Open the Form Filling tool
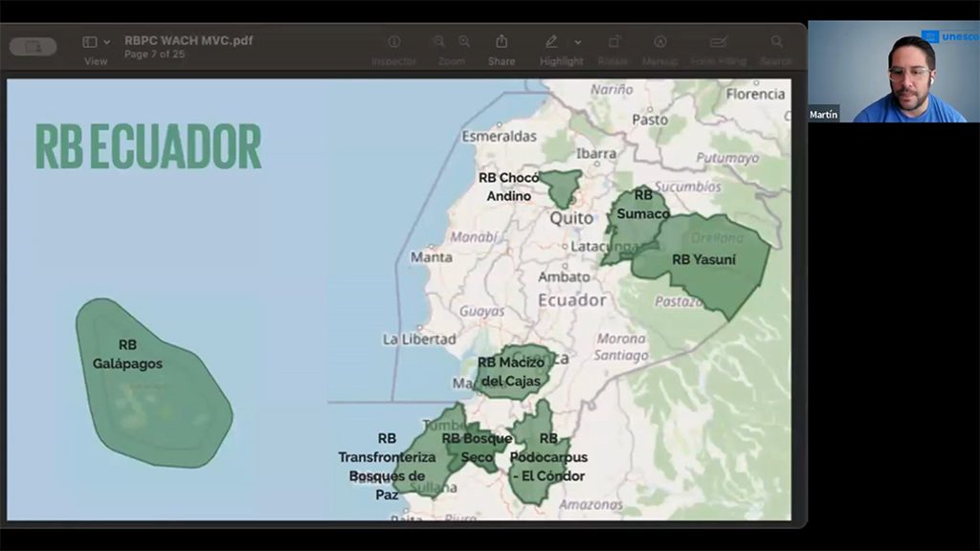 [718, 42]
